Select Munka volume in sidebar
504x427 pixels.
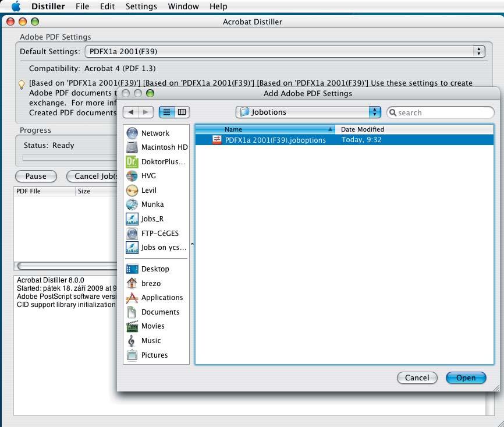(156, 204)
